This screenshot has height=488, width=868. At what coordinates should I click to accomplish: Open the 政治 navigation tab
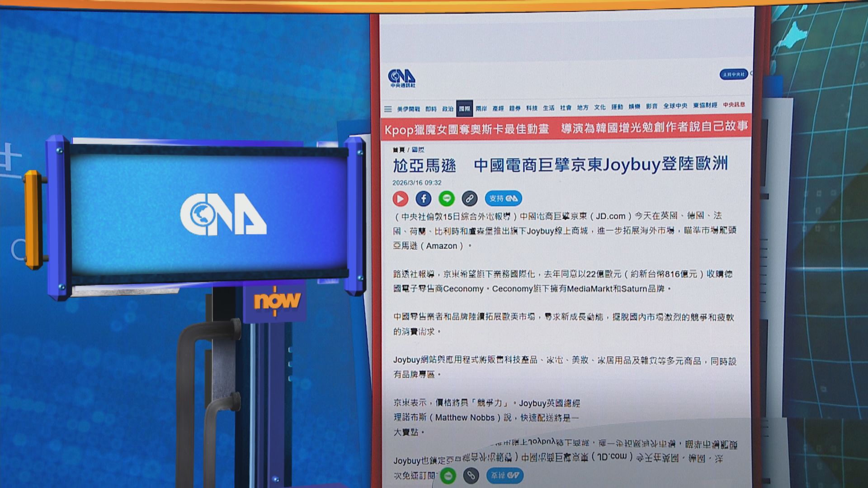point(448,109)
